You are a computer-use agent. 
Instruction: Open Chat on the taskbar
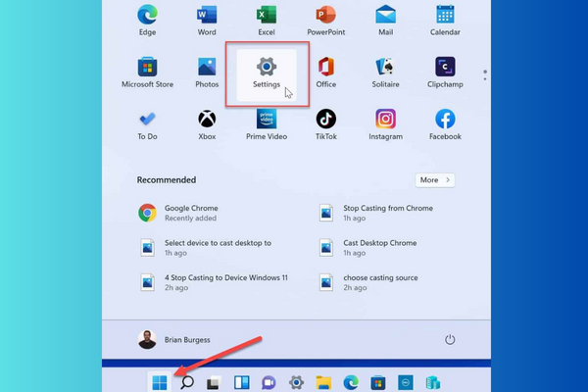269,382
